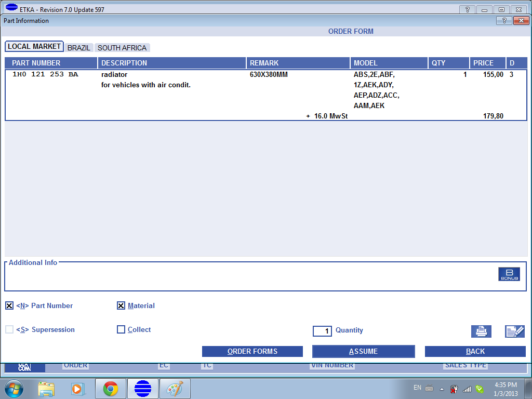Open the Paint app in taskbar

click(x=175, y=388)
